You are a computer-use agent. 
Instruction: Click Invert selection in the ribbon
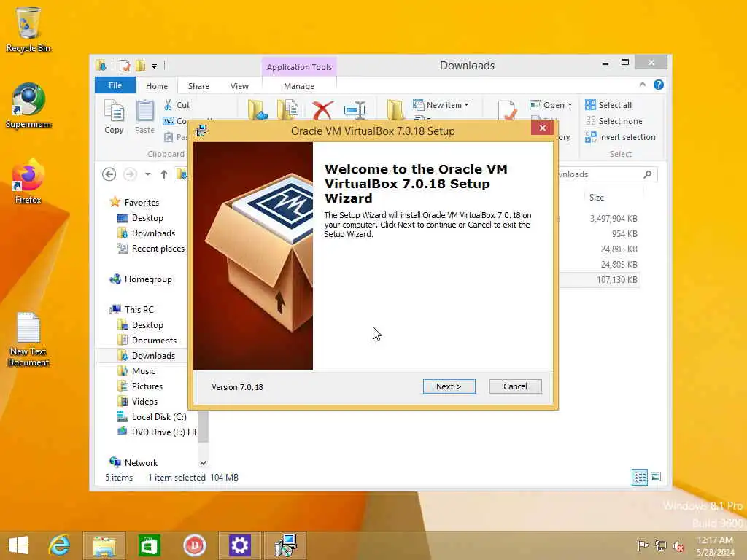point(620,137)
